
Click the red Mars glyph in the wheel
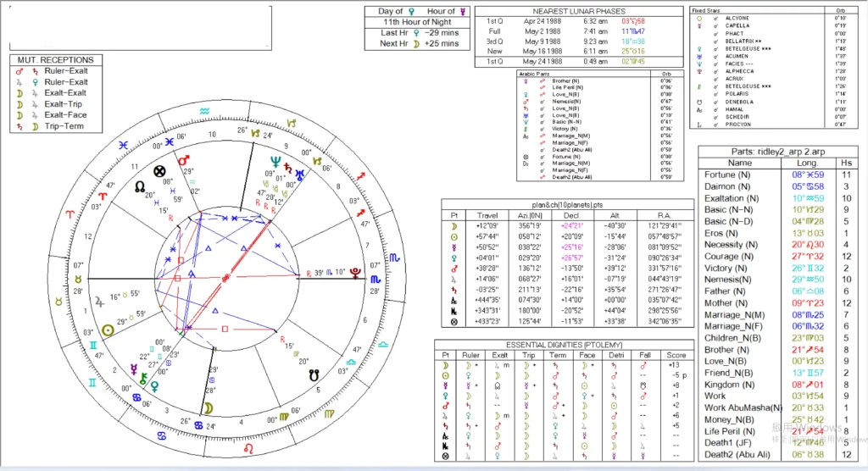(183, 159)
